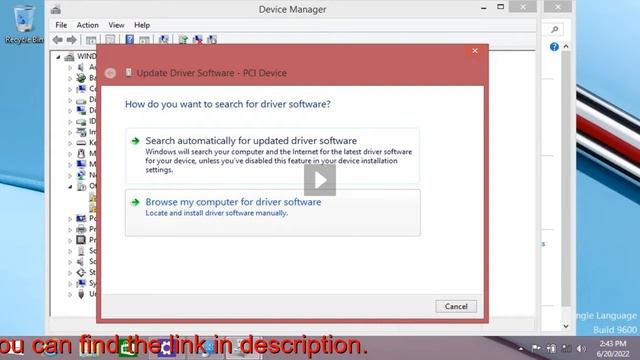The height and width of the screenshot is (360, 640).
Task: Open the Action Center flag tray icon
Action: [x=536, y=348]
